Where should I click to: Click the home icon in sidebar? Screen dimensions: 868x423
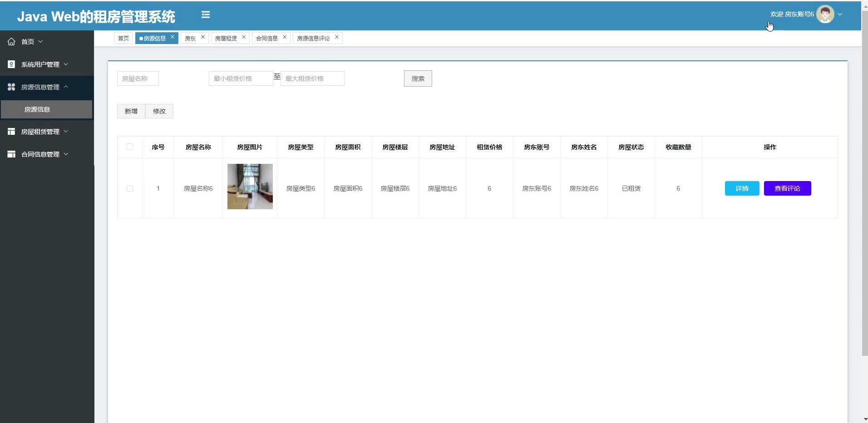11,42
